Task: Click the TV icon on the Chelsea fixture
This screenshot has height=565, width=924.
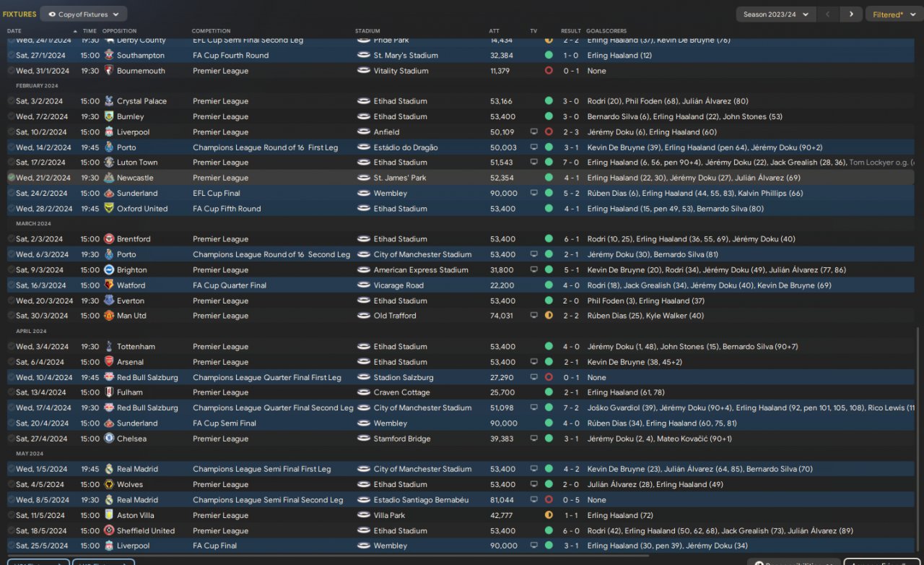Action: coord(533,439)
